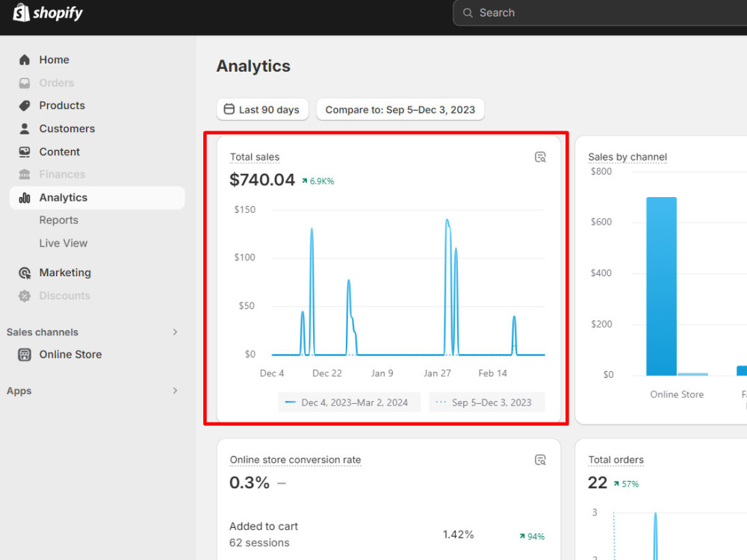This screenshot has width=747, height=560.
Task: Click the Analytics bar chart icon
Action: point(25,198)
